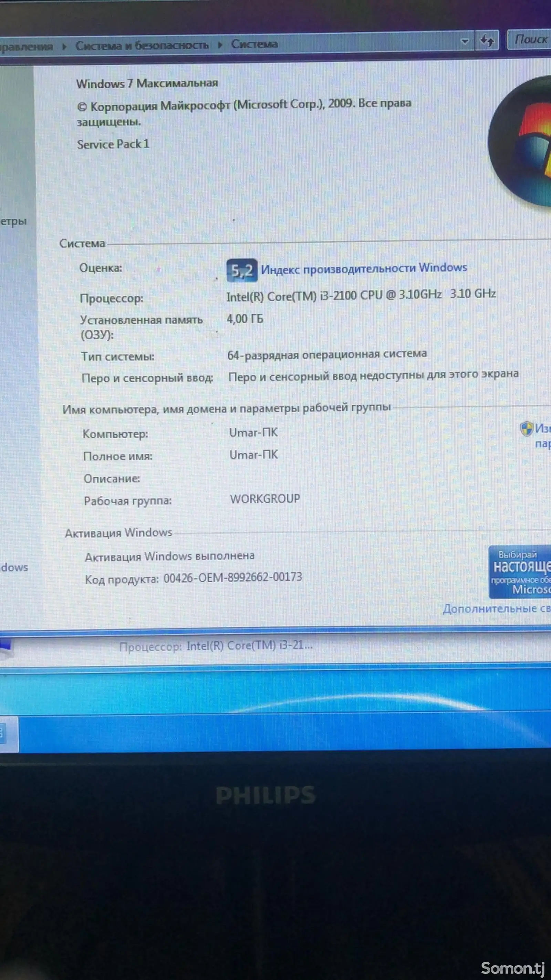Image resolution: width=551 pixels, height=980 pixels.
Task: Click the 5,2 rating score badge
Action: pos(242,270)
